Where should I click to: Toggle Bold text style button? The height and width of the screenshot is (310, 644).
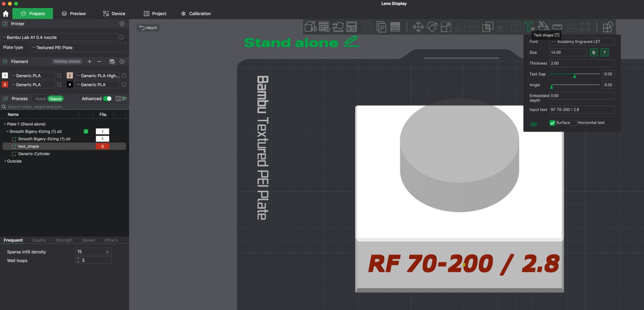594,52
